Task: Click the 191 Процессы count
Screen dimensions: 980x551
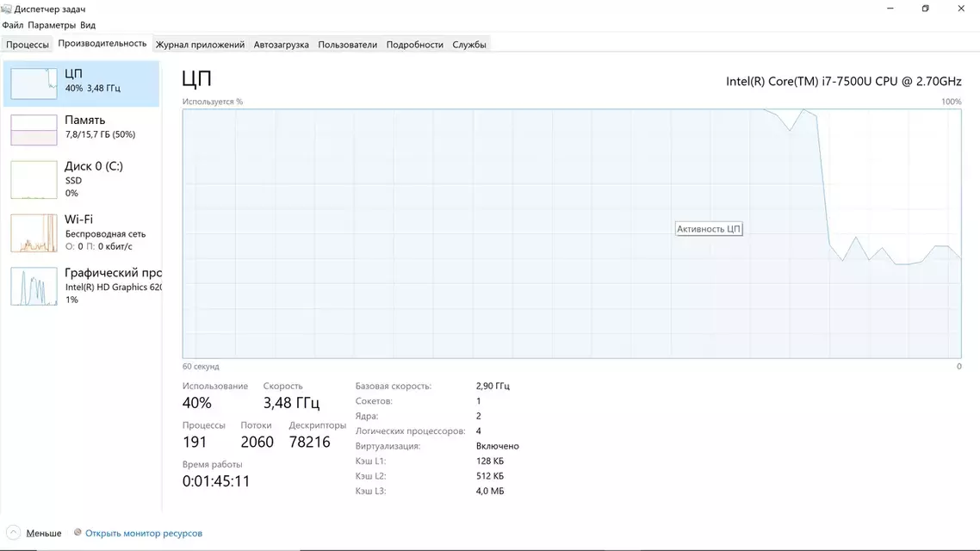Action: click(195, 443)
